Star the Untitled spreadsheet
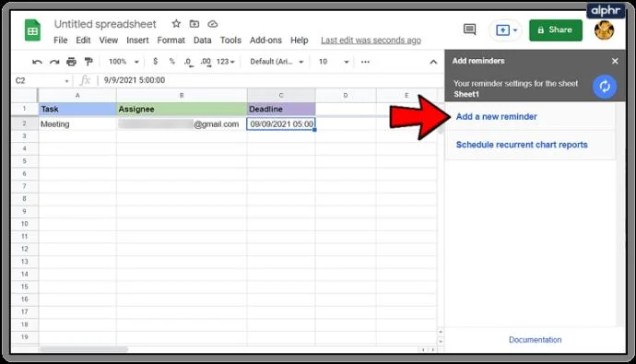The height and width of the screenshot is (364, 636). [176, 24]
